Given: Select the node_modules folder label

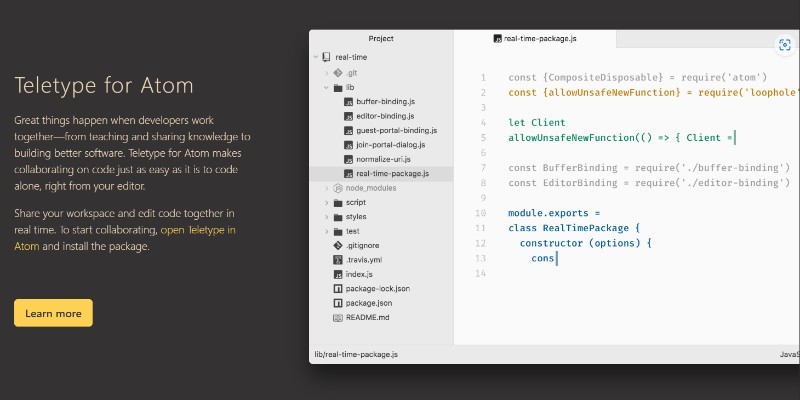Looking at the screenshot, I should (371, 188).
